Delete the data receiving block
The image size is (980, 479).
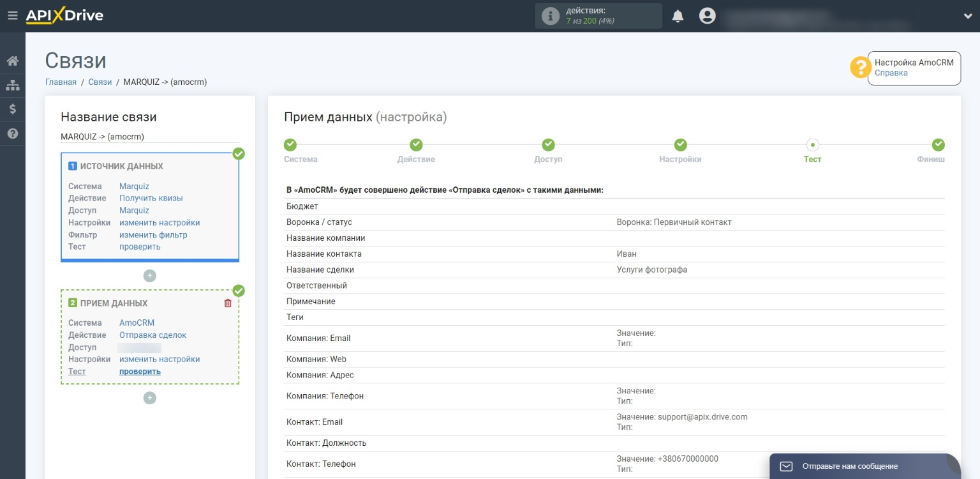pyautogui.click(x=228, y=303)
